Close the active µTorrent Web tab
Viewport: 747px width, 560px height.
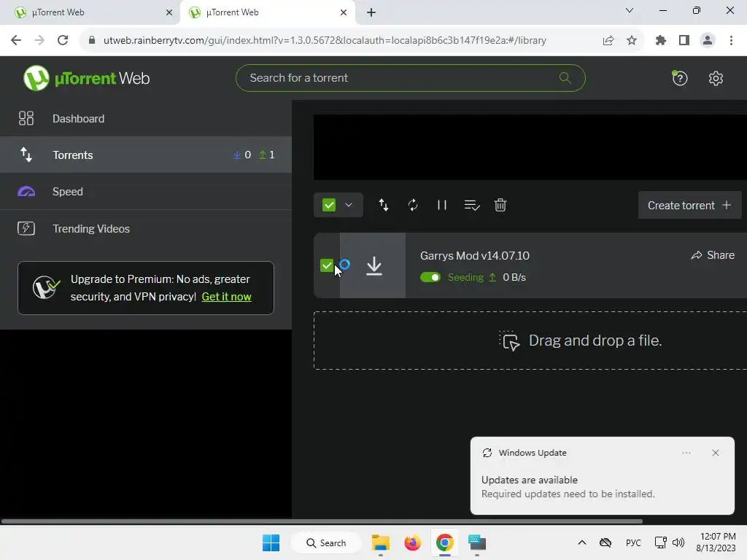coord(344,13)
